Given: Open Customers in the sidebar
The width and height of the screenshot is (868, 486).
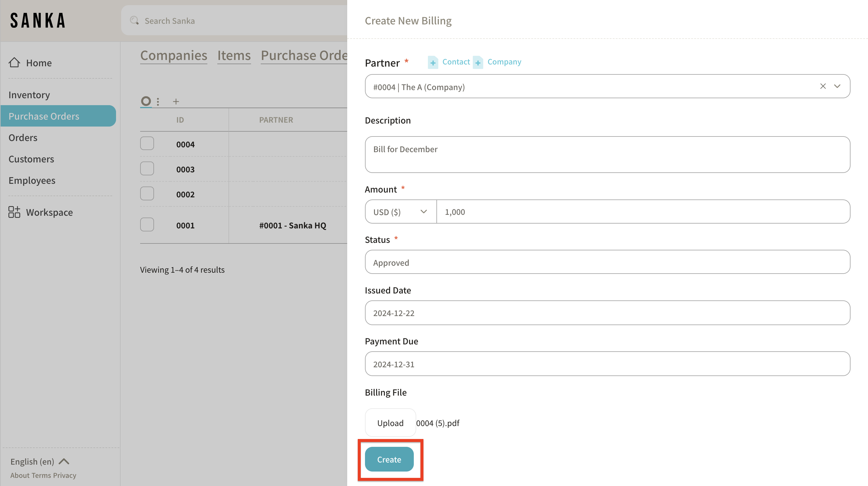Looking at the screenshot, I should click(x=31, y=159).
